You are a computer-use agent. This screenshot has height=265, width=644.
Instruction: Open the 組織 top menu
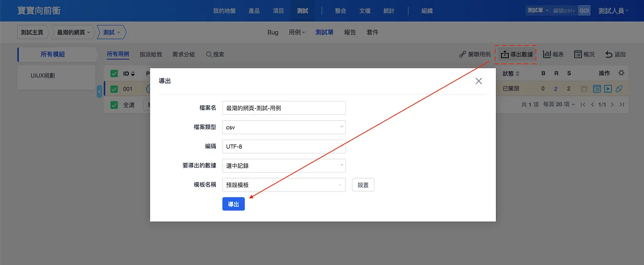(427, 11)
